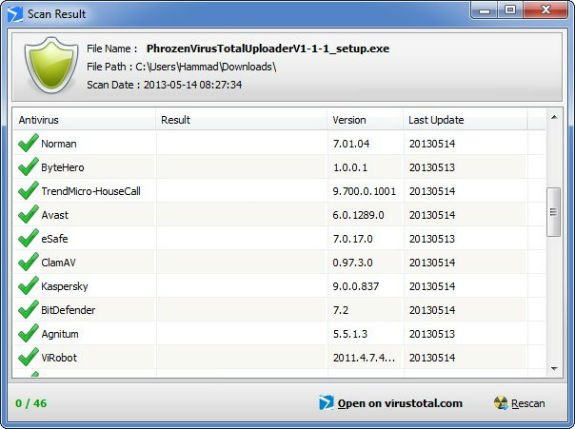Click version 6.0.1289.0 cell

[x=358, y=215]
